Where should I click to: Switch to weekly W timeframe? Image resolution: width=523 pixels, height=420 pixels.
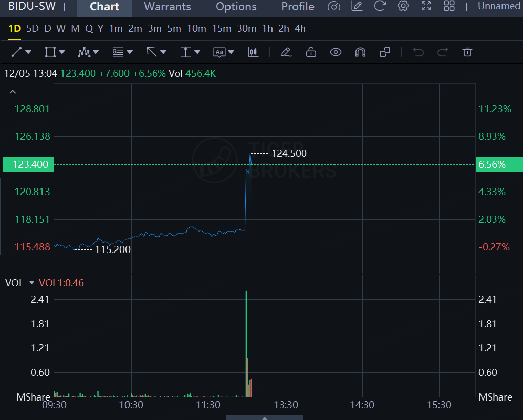[x=61, y=28]
